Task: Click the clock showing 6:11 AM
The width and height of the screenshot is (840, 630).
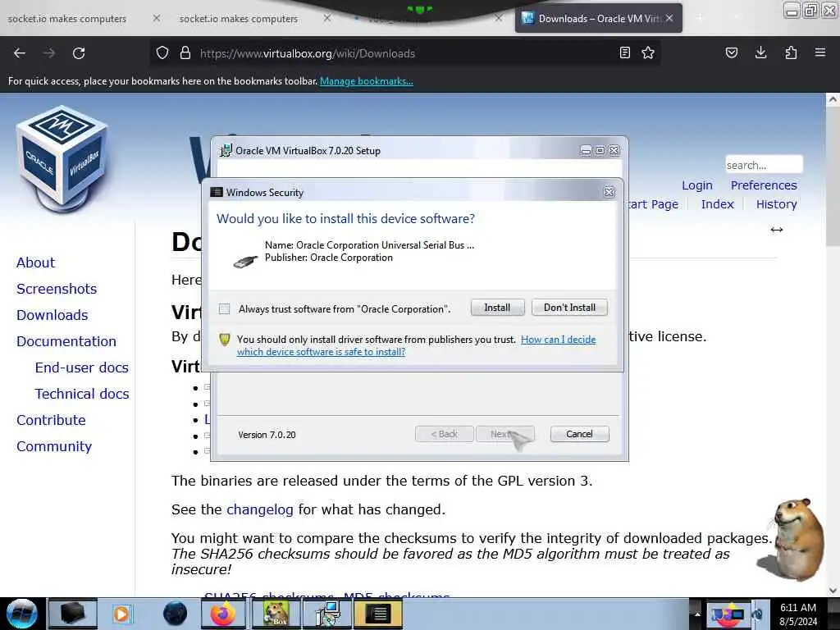Action: tap(797, 614)
